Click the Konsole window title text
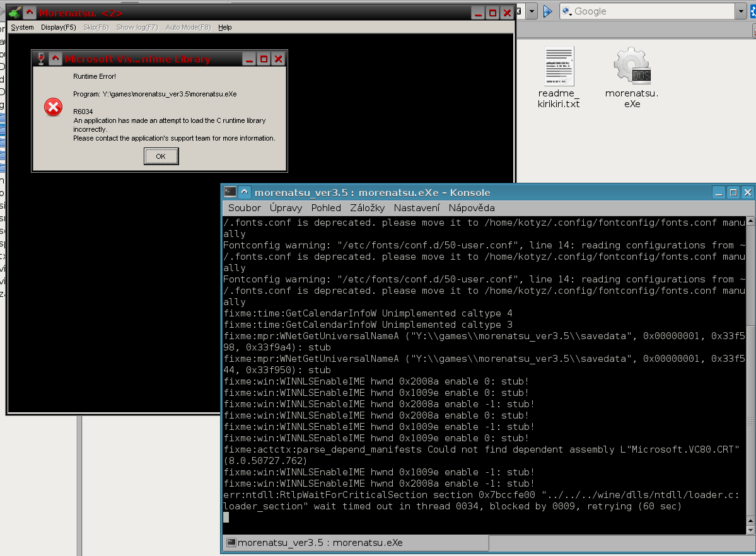 click(x=372, y=192)
